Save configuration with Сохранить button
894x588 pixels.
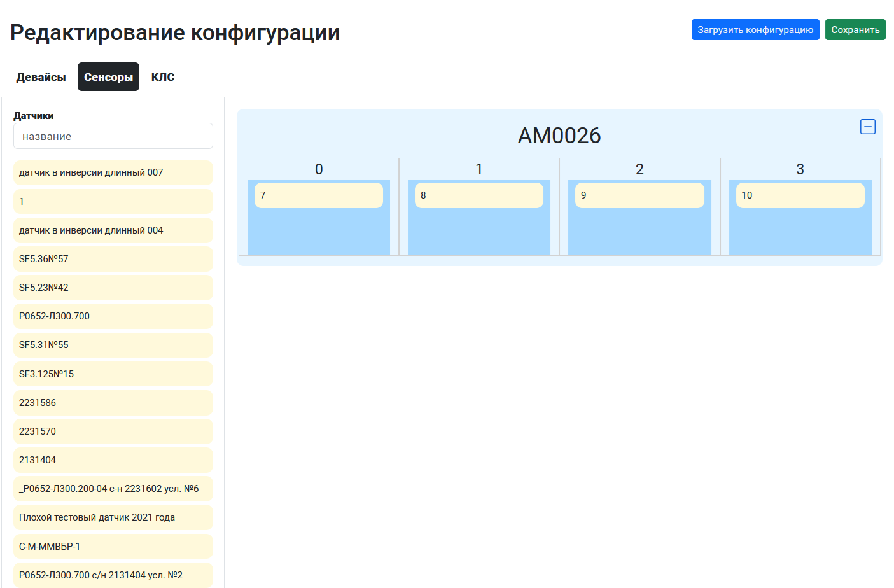[855, 30]
